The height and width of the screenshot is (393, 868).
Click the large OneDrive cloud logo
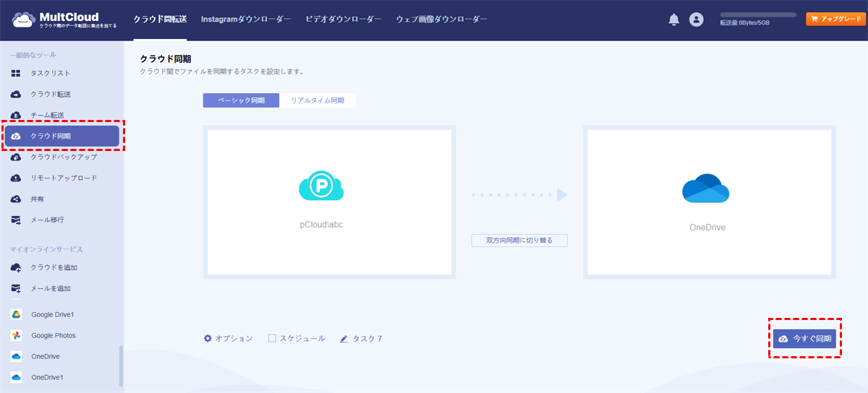706,189
